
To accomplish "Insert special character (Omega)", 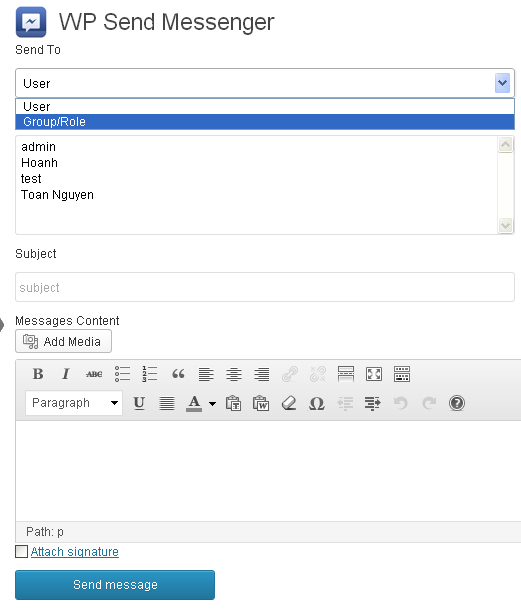I will (x=317, y=403).
